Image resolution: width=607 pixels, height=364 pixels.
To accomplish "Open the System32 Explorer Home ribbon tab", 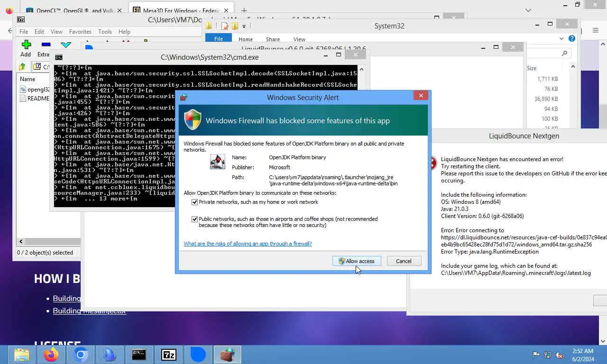I will tap(246, 39).
